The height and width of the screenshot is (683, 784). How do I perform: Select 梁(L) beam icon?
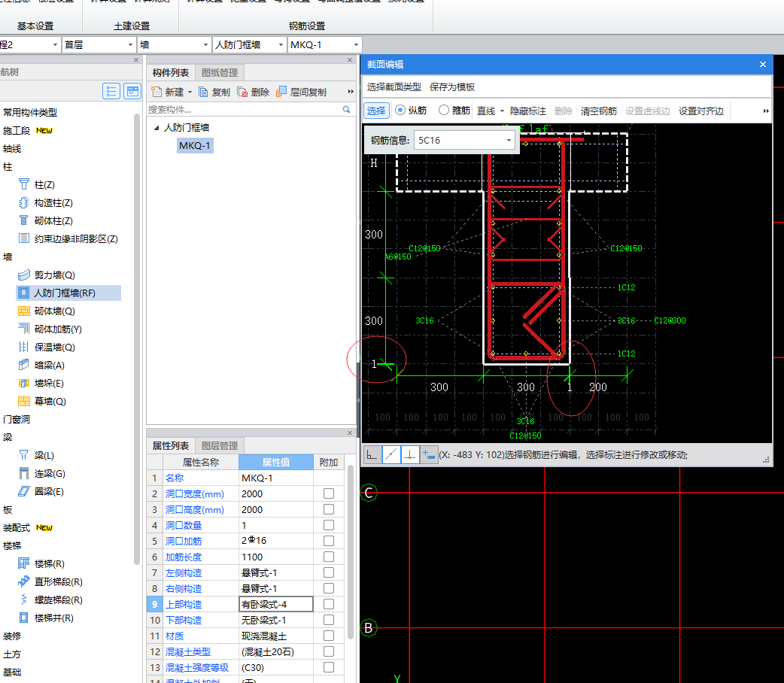(x=23, y=455)
